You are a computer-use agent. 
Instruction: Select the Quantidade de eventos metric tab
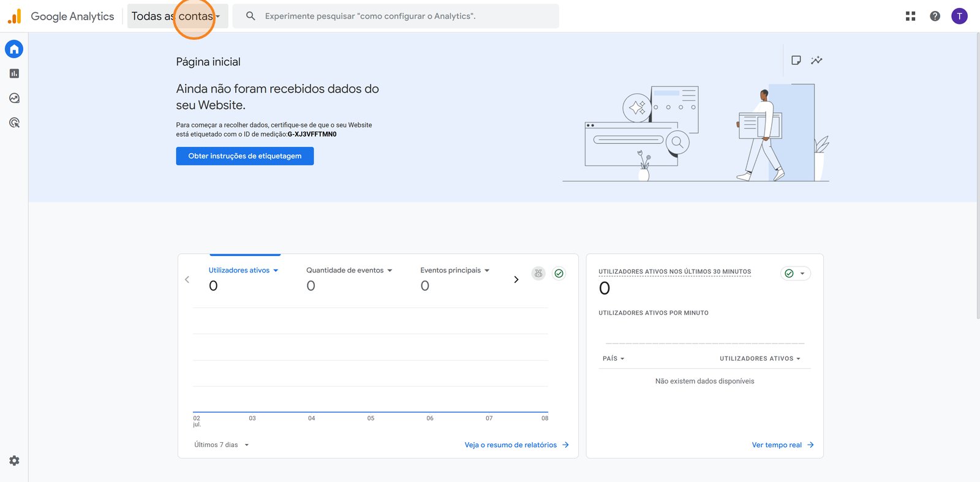[x=349, y=270]
